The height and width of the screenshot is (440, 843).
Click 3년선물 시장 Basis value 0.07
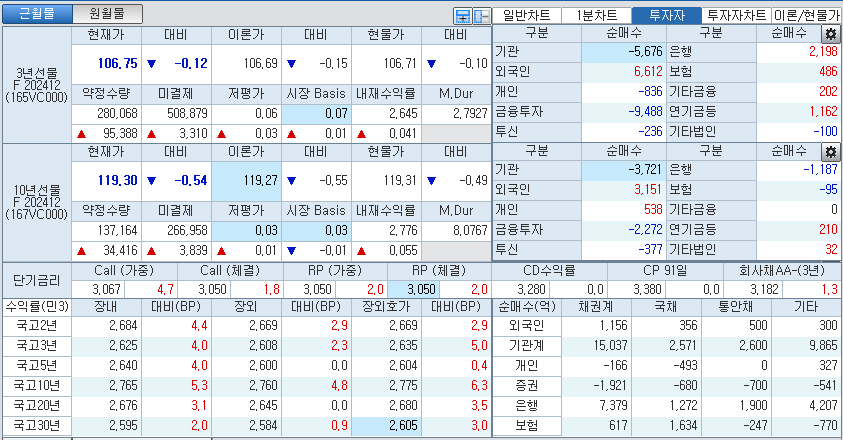316,113
